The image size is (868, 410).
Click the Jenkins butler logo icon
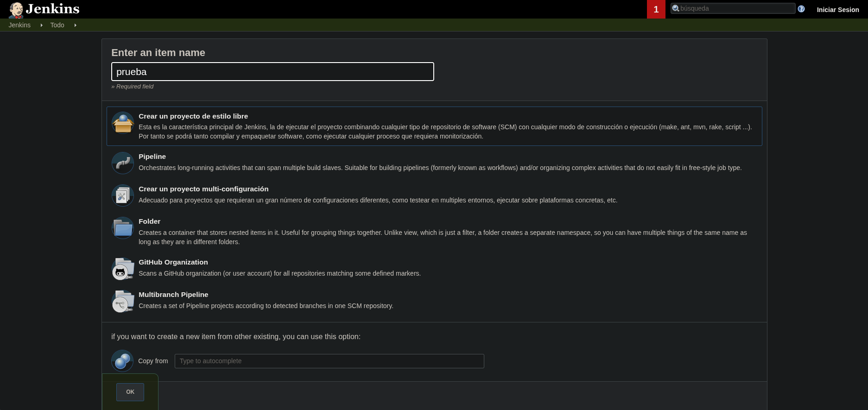pyautogui.click(x=16, y=10)
